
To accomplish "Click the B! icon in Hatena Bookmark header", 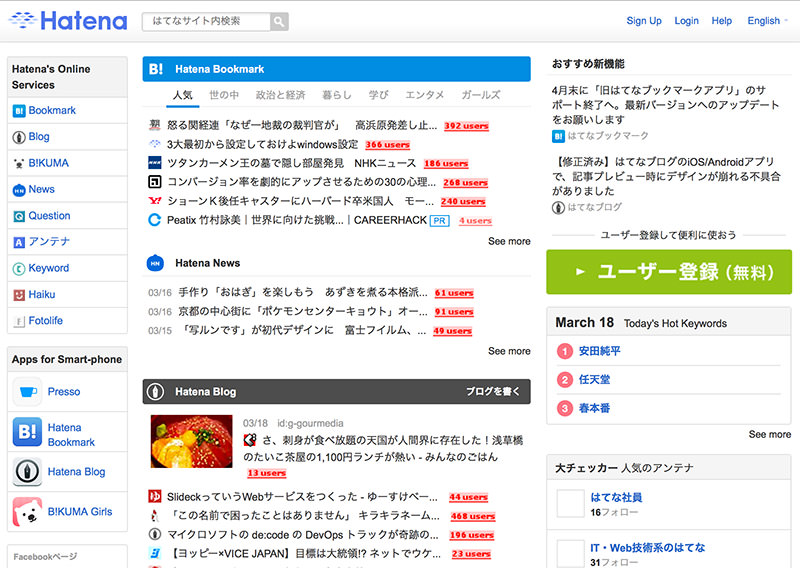I will tap(156, 69).
